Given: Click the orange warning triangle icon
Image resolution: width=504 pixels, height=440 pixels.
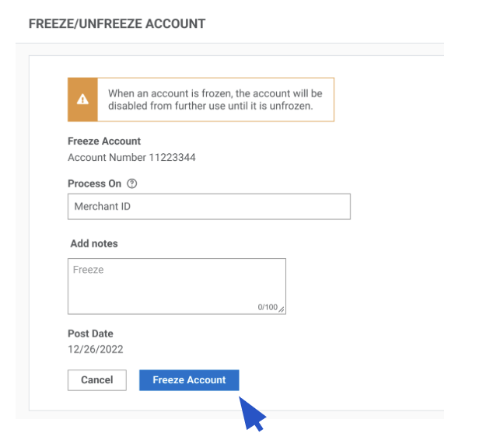Looking at the screenshot, I should tap(82, 100).
